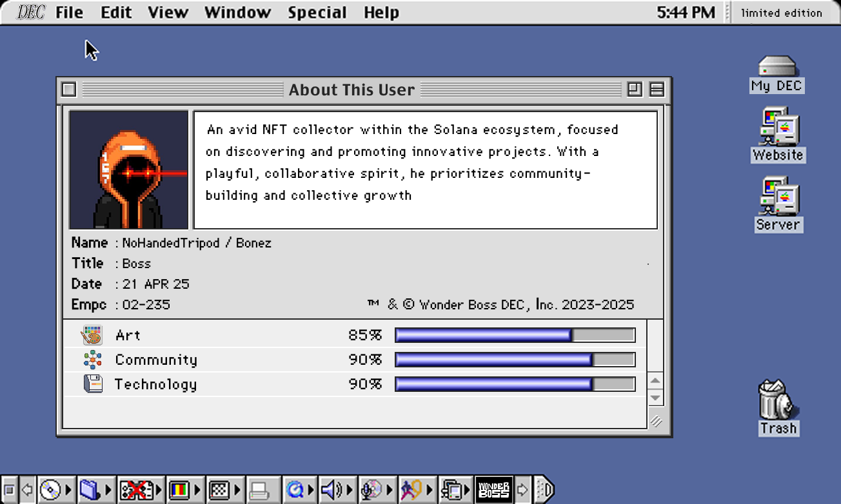Collapse control strip with end tab

(544, 490)
